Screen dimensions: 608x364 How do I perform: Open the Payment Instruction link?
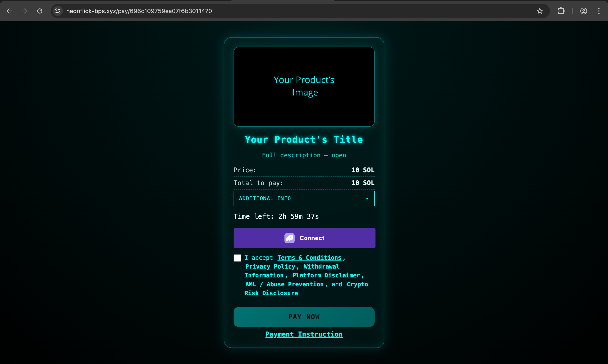click(x=304, y=334)
